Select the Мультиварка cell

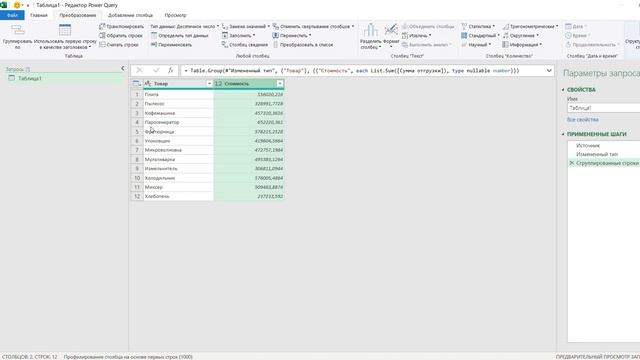[178, 159]
